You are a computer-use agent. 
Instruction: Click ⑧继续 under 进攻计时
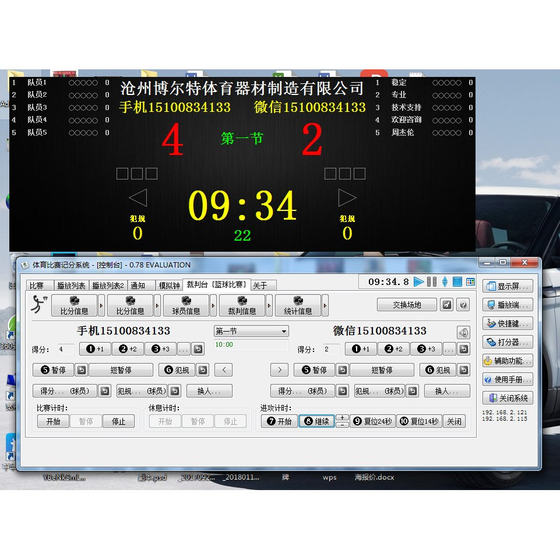tap(316, 421)
